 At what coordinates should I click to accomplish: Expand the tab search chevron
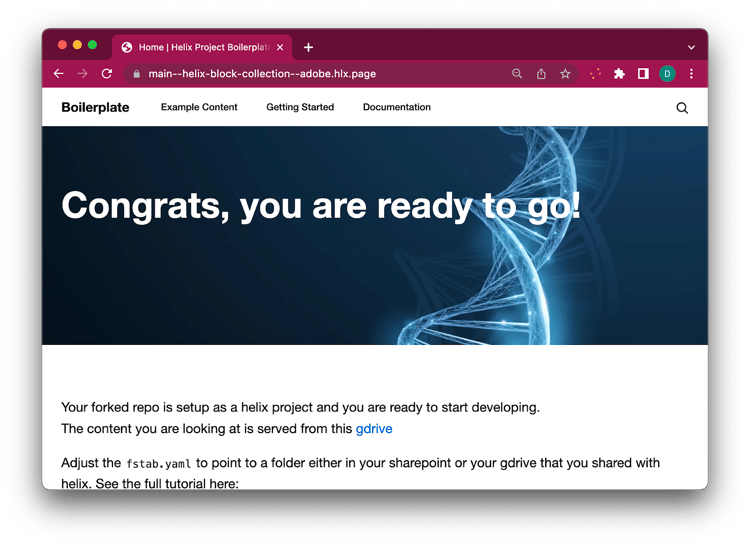(x=691, y=47)
